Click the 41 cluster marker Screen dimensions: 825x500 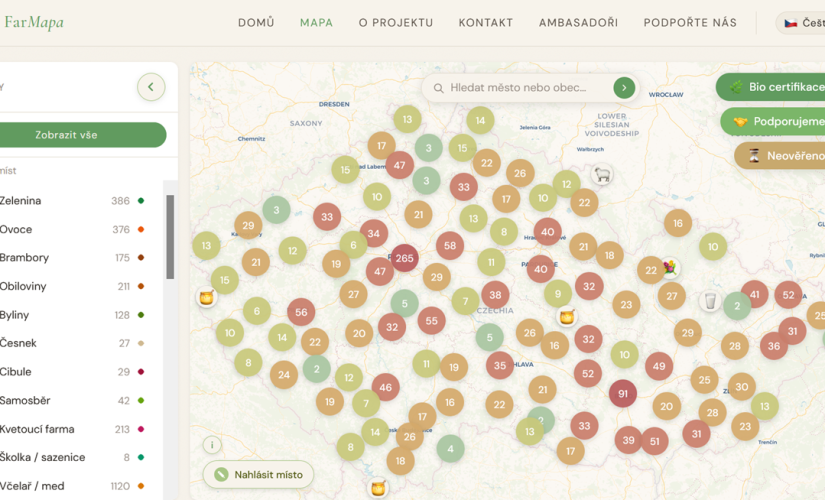pos(754,295)
